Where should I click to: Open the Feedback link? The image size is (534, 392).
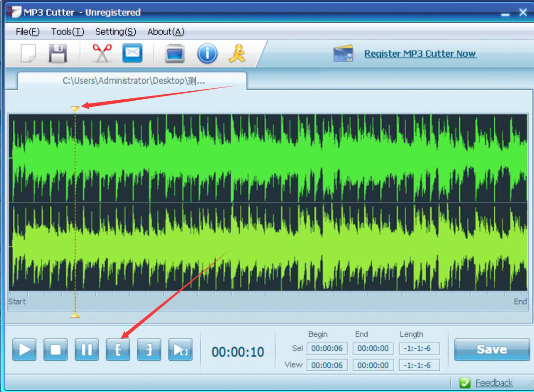click(494, 383)
